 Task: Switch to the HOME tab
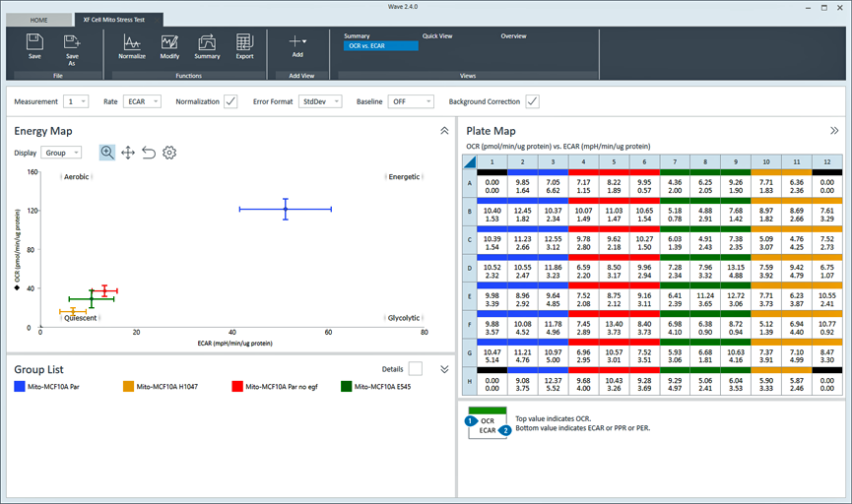pos(38,20)
